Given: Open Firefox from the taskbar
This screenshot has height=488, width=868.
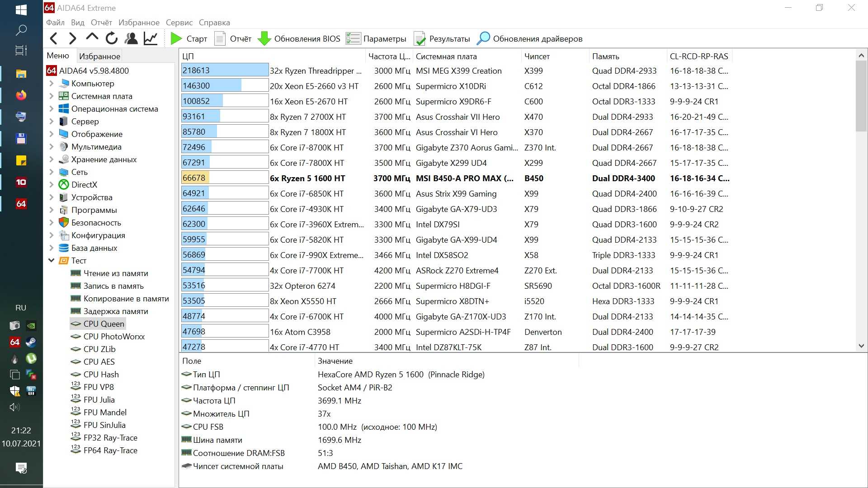Looking at the screenshot, I should (x=21, y=95).
